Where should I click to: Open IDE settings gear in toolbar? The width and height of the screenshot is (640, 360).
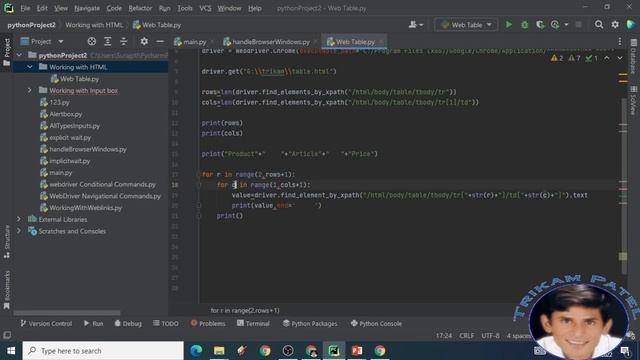615,25
